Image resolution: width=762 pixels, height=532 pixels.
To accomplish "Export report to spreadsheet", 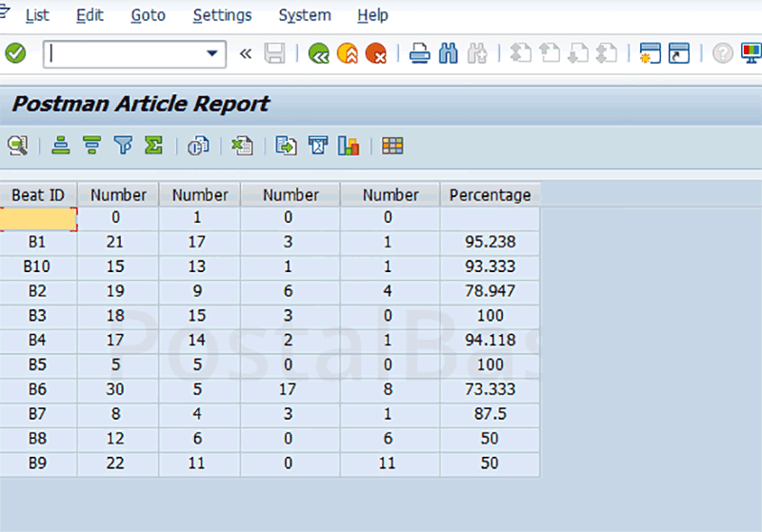I will click(243, 146).
